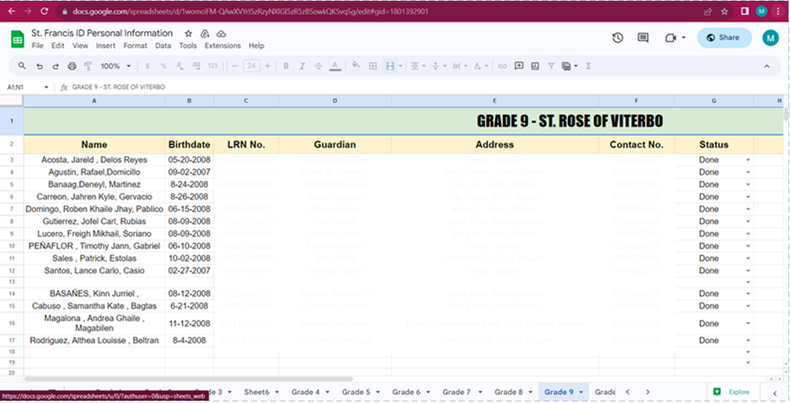Click the move to folder icon
The width and height of the screenshot is (790, 403).
coord(205,34)
